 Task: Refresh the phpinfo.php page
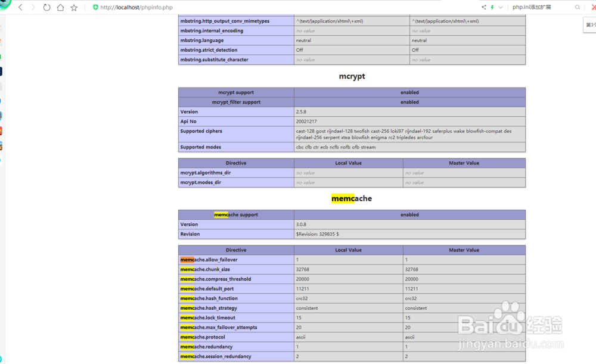[x=45, y=7]
